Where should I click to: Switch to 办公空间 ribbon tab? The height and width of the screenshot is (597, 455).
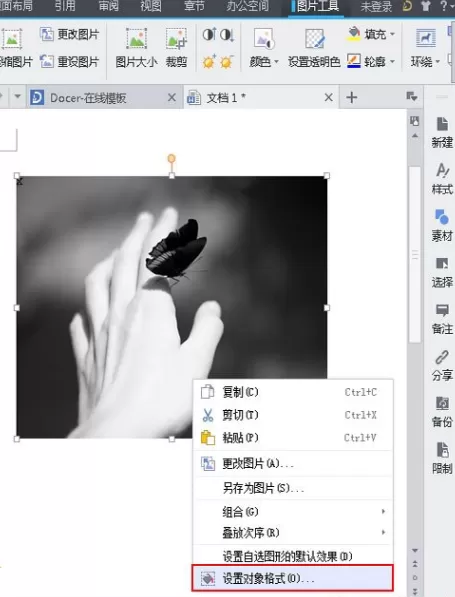(247, 6)
